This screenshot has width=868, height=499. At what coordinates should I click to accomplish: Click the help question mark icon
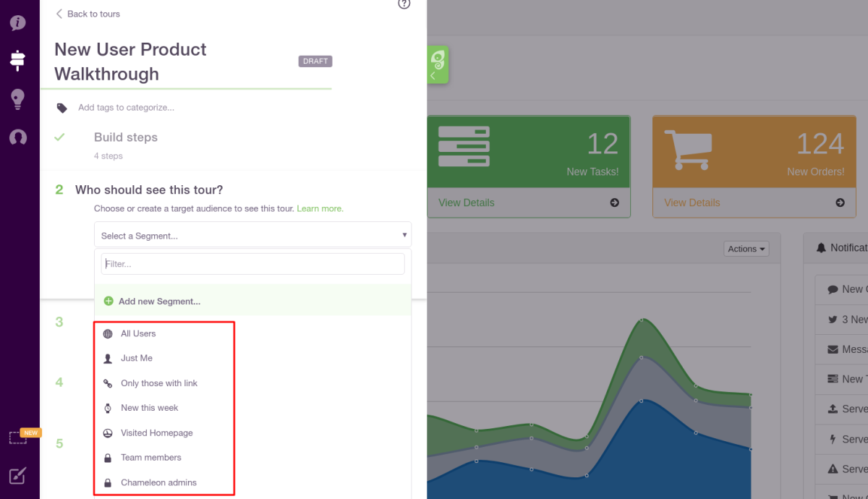[x=404, y=4]
